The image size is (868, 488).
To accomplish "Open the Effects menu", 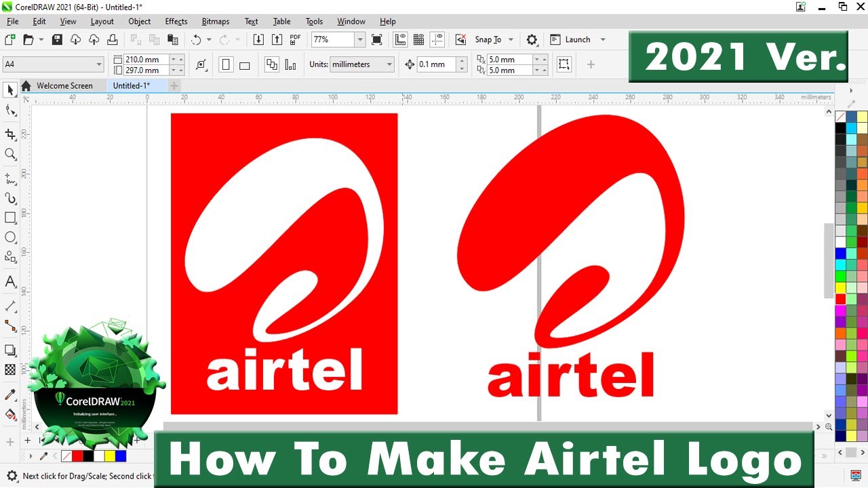I will [x=176, y=21].
